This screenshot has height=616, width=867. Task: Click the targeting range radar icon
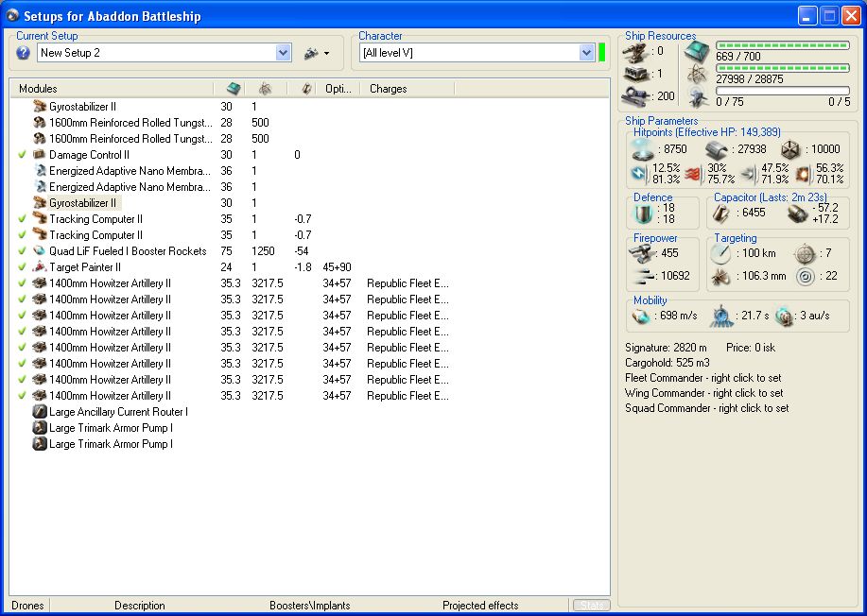tap(721, 253)
